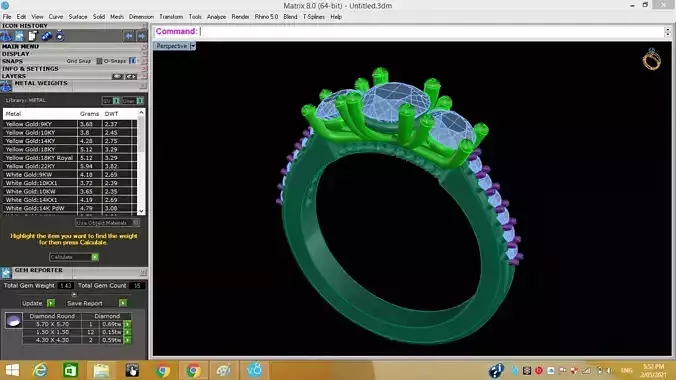The width and height of the screenshot is (676, 380).
Task: Click the Perspective viewport label
Action: pyautogui.click(x=172, y=46)
